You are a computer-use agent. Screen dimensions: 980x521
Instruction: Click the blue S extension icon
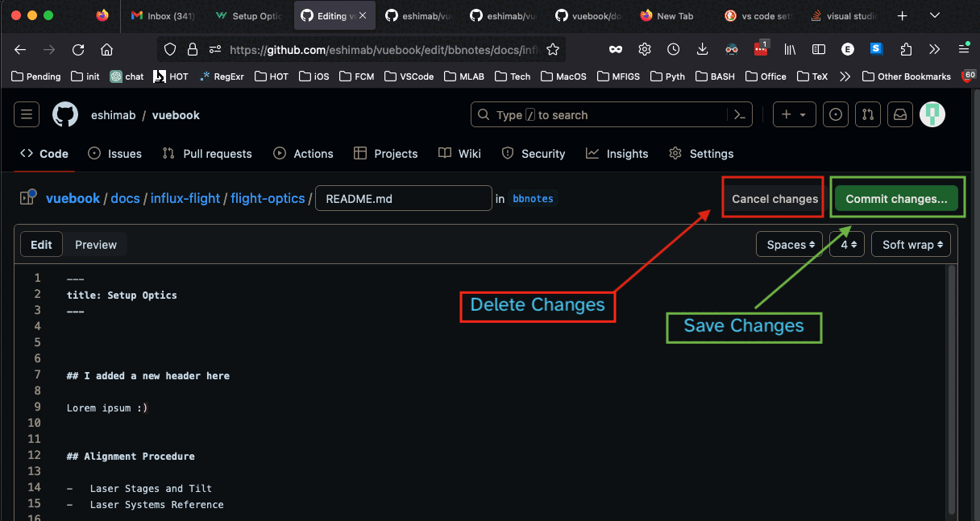click(876, 49)
